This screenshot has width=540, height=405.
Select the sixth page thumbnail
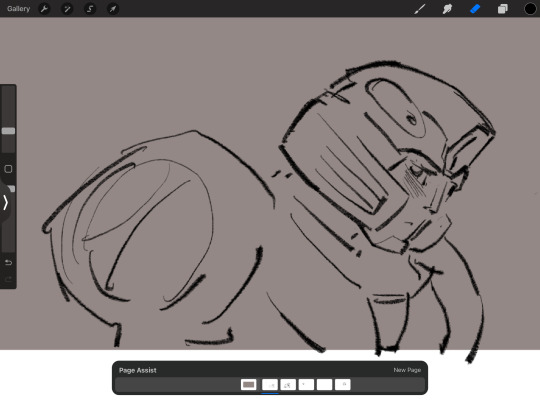[343, 384]
